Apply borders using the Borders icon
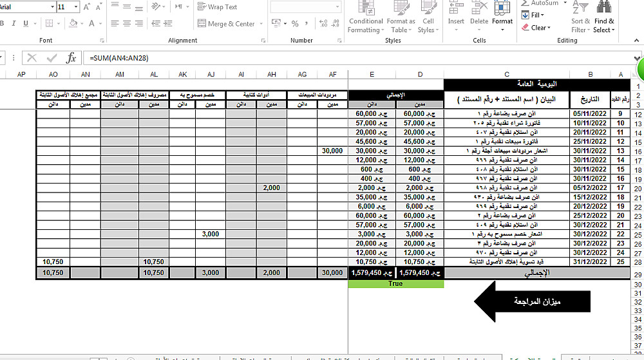644x360 pixels. tap(49, 23)
